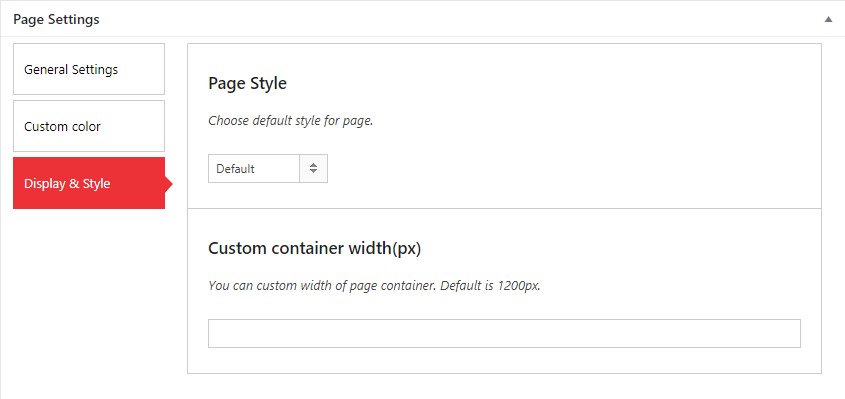Click the empty Page Settings header bar
Screen dimensions: 845x399
(458, 19)
